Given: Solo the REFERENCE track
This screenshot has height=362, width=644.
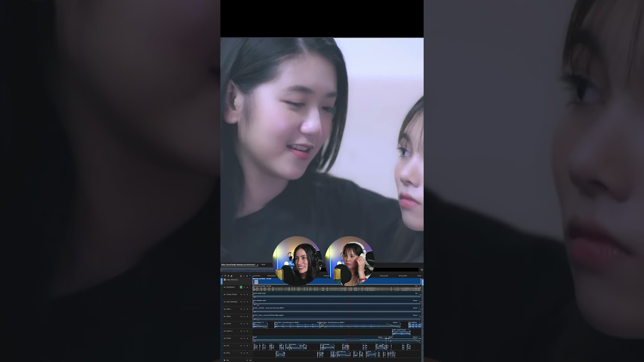Looking at the screenshot, I should [x=244, y=287].
